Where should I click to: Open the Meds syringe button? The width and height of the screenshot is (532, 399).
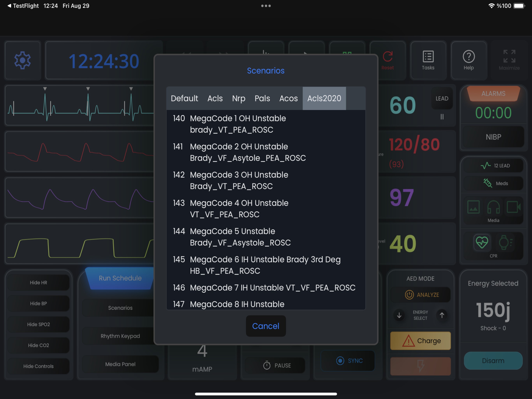pyautogui.click(x=493, y=183)
